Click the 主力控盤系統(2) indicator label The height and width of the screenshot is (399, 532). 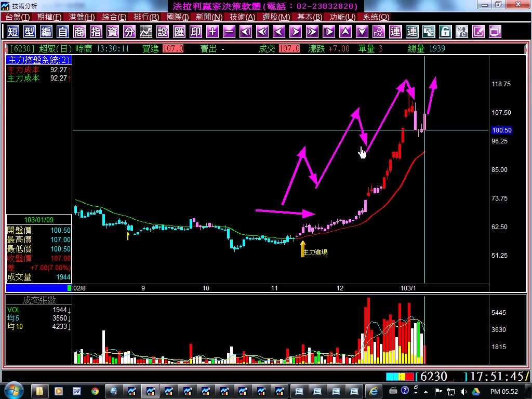click(39, 60)
